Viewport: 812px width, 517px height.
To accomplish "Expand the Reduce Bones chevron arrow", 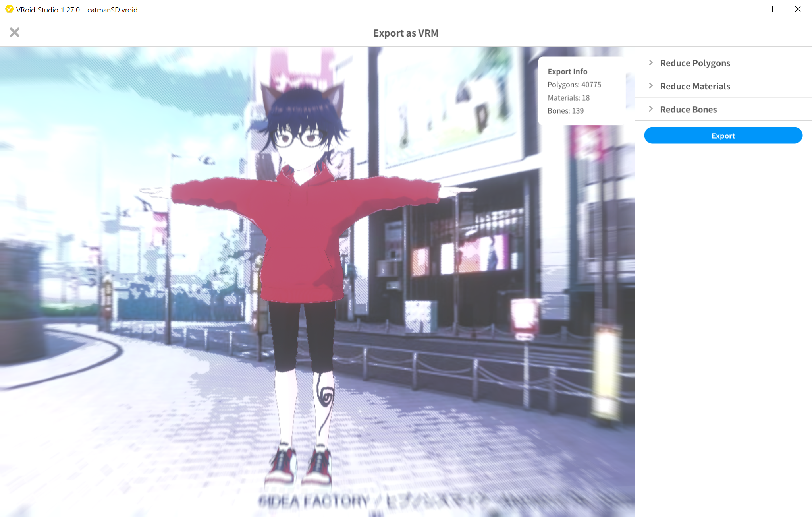I will [x=651, y=109].
